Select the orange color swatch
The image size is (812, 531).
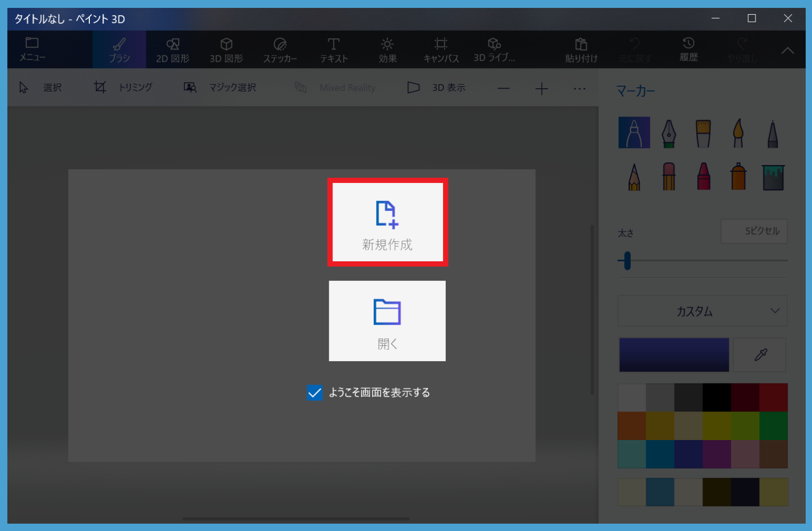point(632,426)
